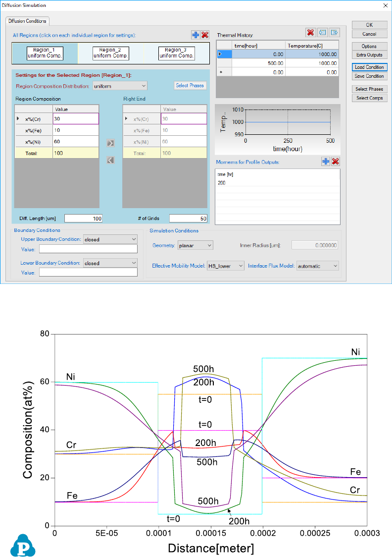Click Inner Radius input field
This screenshot has height=559, width=392.
[x=315, y=245]
